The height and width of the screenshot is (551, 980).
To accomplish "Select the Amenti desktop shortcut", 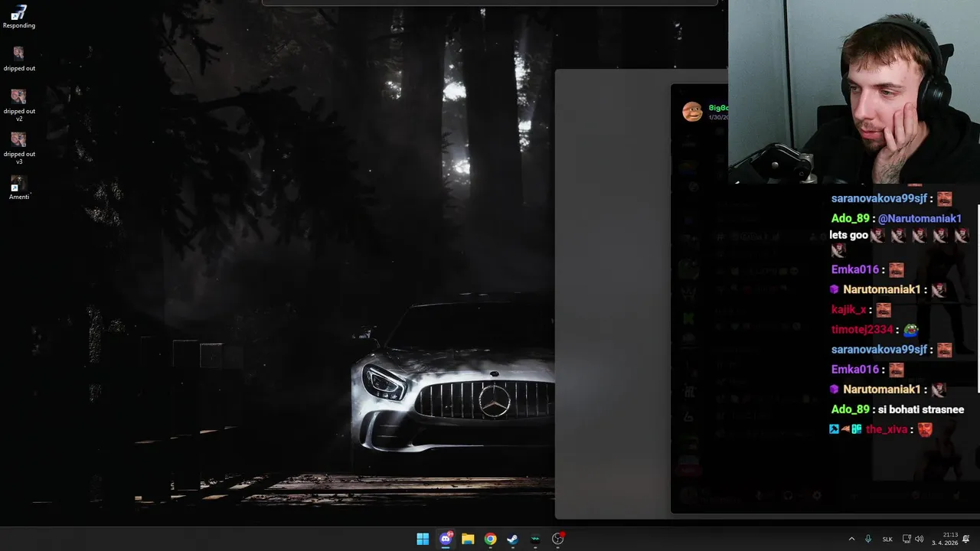I will pos(19,188).
